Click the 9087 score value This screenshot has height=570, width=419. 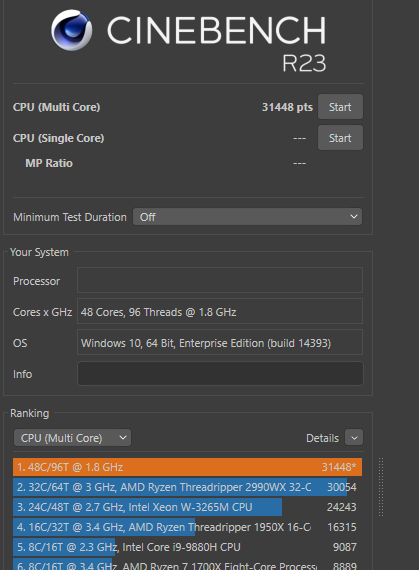point(345,547)
